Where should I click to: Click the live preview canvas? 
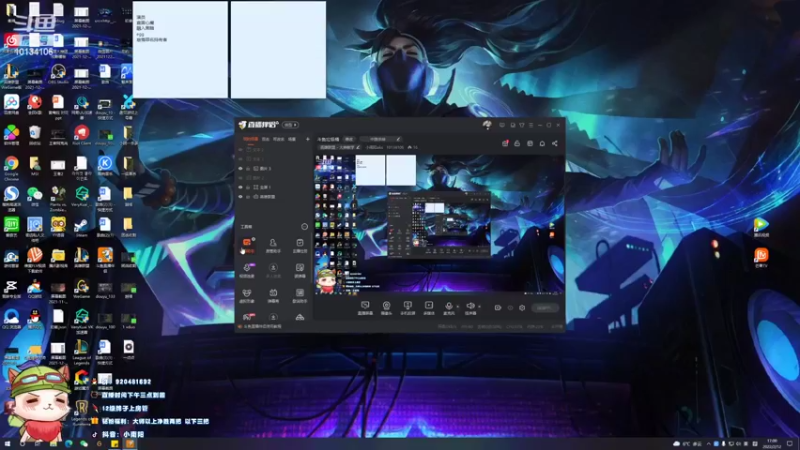(x=439, y=224)
